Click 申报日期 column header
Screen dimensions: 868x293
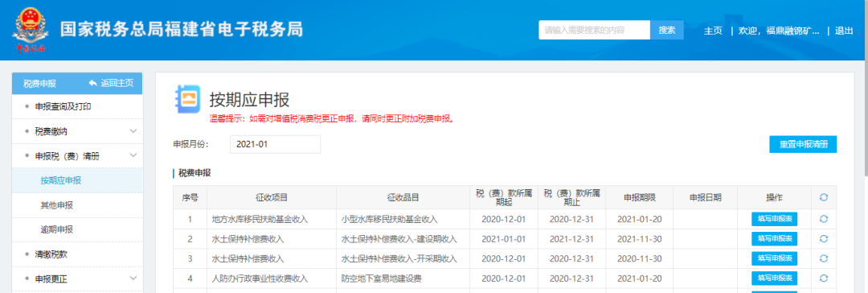click(x=706, y=197)
